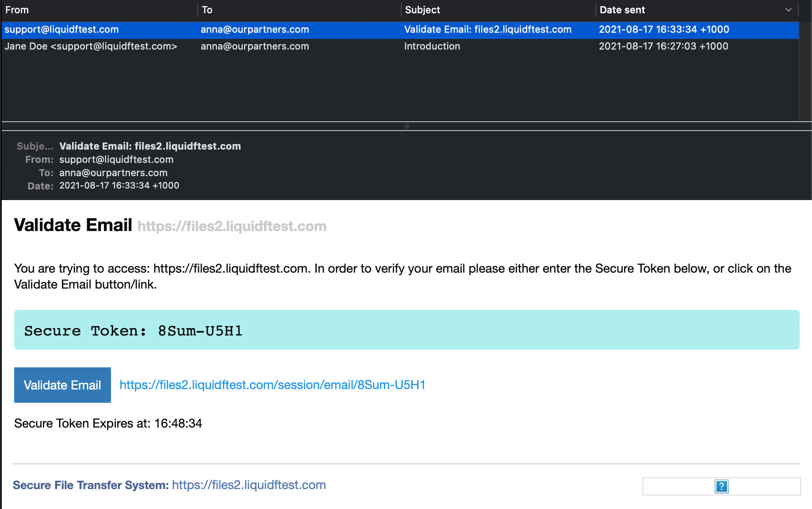The height and width of the screenshot is (509, 812).
Task: Click the Subject field value in message header
Action: coord(149,146)
